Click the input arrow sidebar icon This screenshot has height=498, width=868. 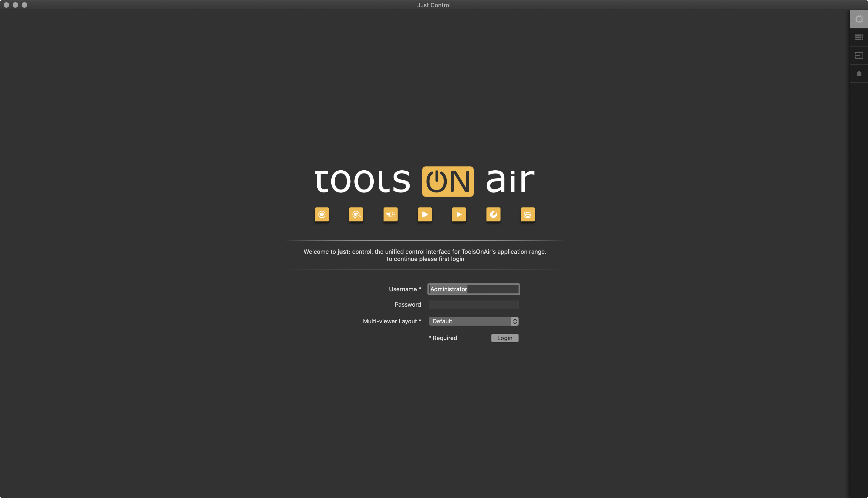[x=859, y=55]
